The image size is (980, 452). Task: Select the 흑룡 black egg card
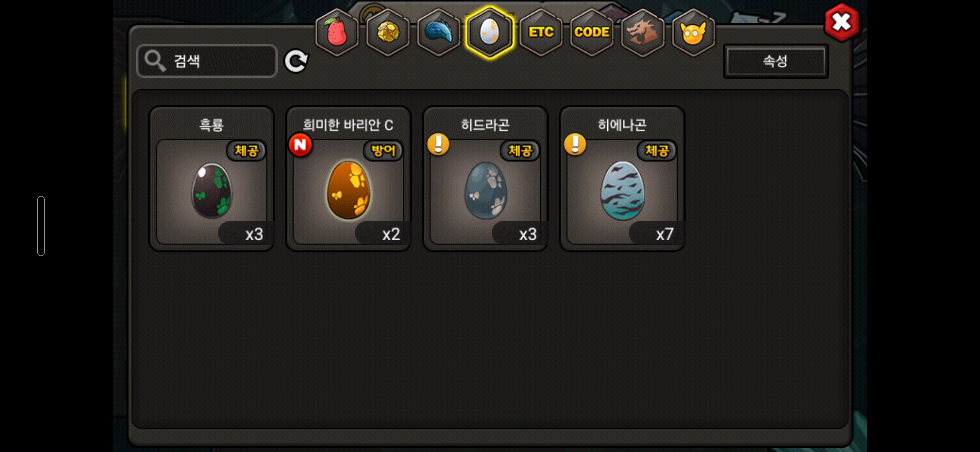pos(211,179)
